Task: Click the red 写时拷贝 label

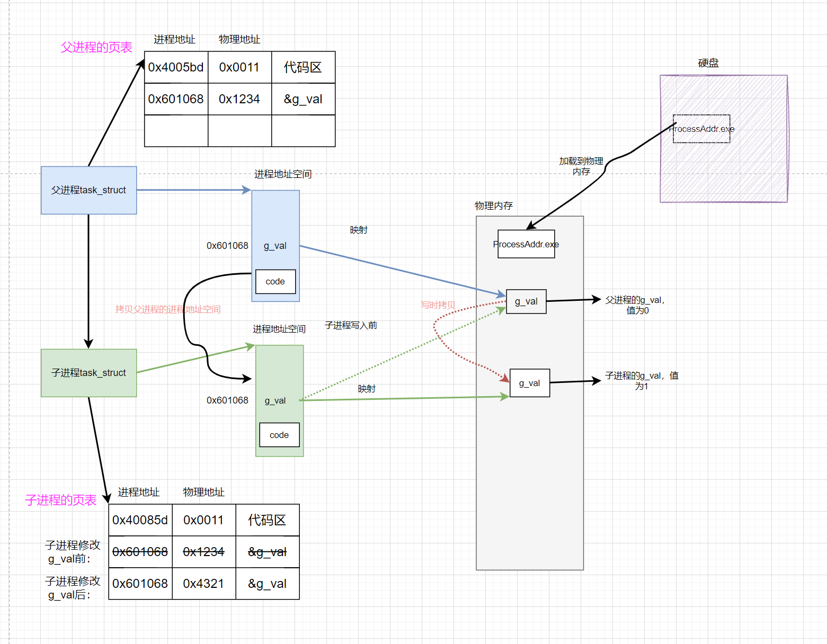Action: [438, 305]
